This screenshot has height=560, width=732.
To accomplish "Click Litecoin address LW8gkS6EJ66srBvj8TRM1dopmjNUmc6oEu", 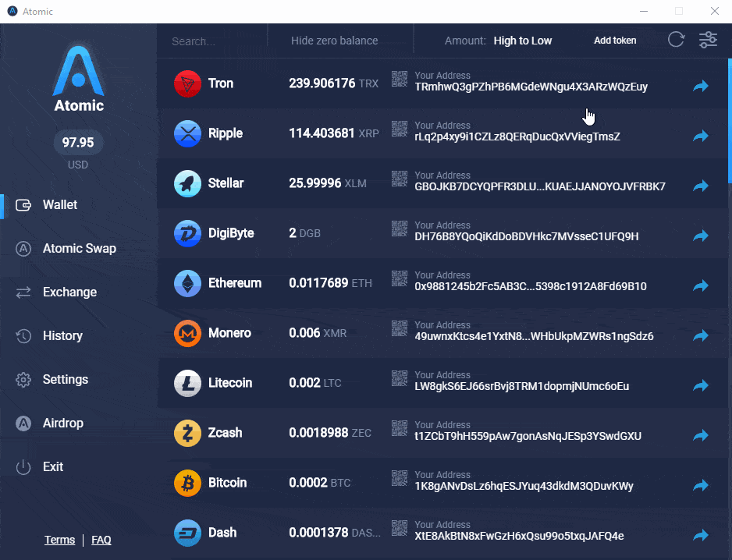I will point(521,386).
